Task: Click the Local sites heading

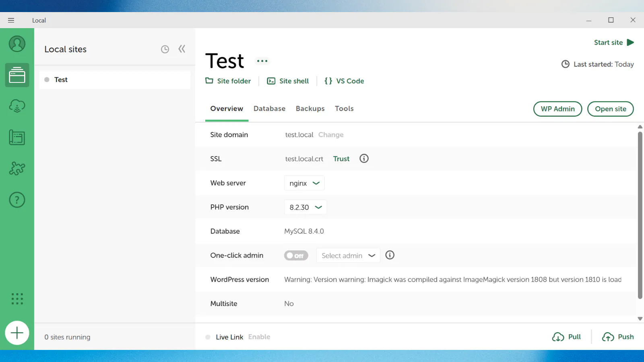Action: click(66, 49)
